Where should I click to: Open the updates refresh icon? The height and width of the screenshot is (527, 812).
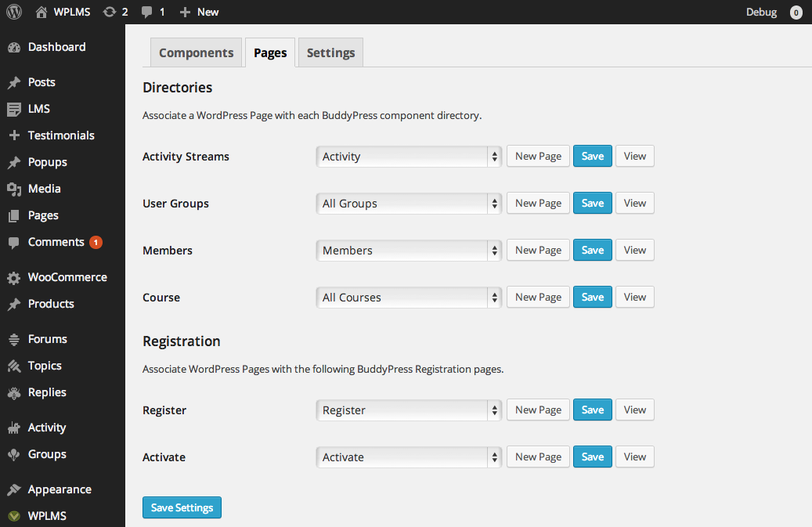click(x=110, y=12)
